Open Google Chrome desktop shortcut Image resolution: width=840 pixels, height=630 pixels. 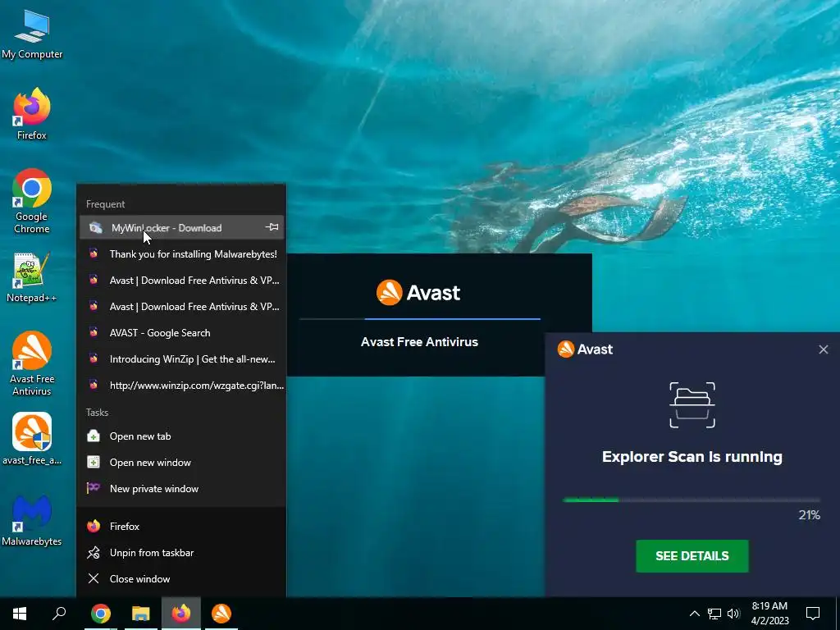(32, 202)
